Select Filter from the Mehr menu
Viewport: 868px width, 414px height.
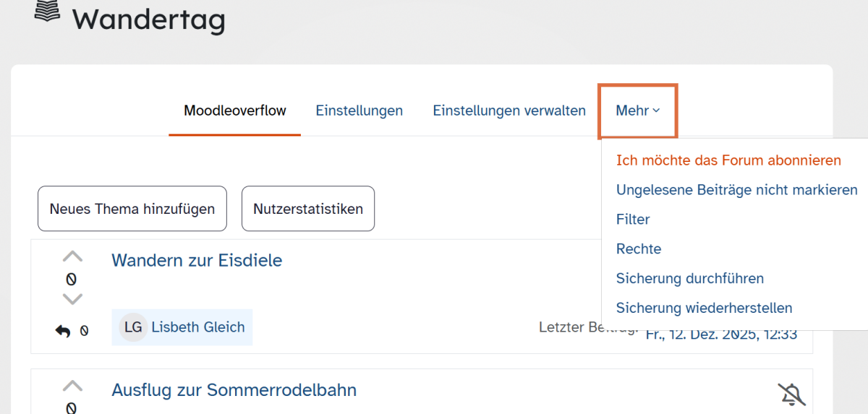633,220
